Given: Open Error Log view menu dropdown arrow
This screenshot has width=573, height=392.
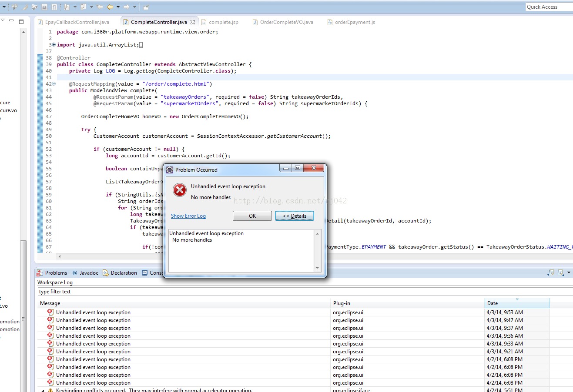Looking at the screenshot, I should click(x=569, y=272).
